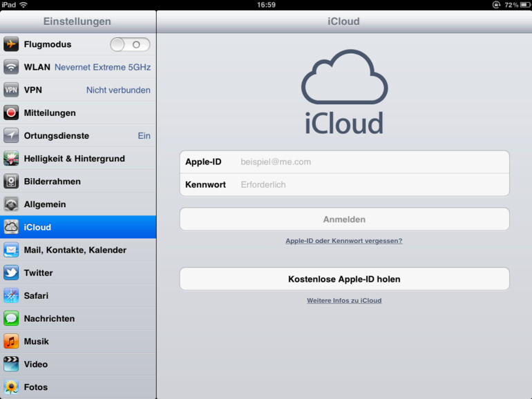Viewport: 532px width, 399px height.
Task: Select Mail, Kontakte, Kalender
Action: [78, 250]
